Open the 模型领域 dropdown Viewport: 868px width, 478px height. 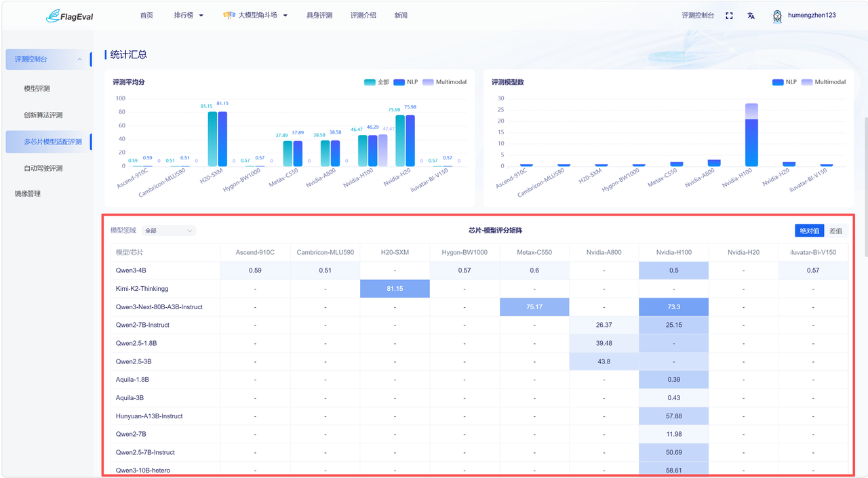point(169,231)
